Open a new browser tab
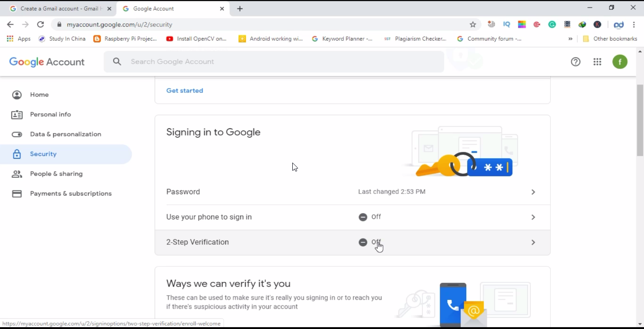Viewport: 644px width, 329px height. (x=240, y=8)
